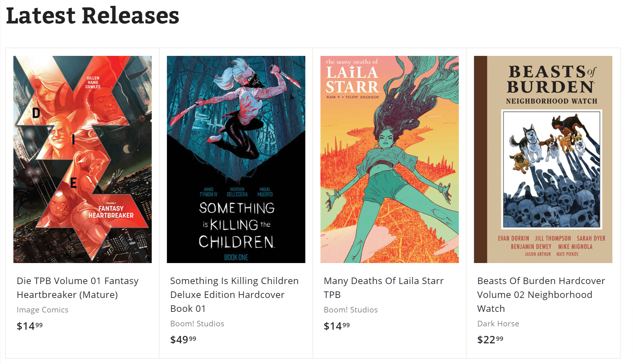Select Boom! Studios under Laila Starr TPB
Image resolution: width=633 pixels, height=364 pixels.
pyautogui.click(x=351, y=310)
